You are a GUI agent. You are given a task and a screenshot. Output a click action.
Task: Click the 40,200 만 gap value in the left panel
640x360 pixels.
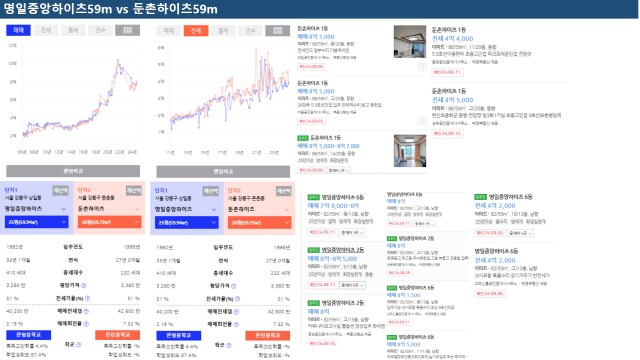click(17, 311)
